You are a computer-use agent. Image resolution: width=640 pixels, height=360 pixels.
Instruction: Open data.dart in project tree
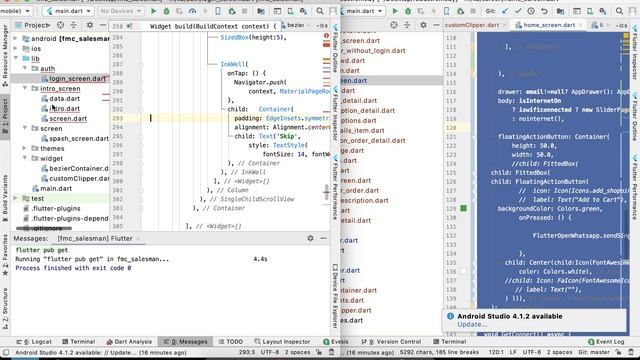[x=64, y=98]
